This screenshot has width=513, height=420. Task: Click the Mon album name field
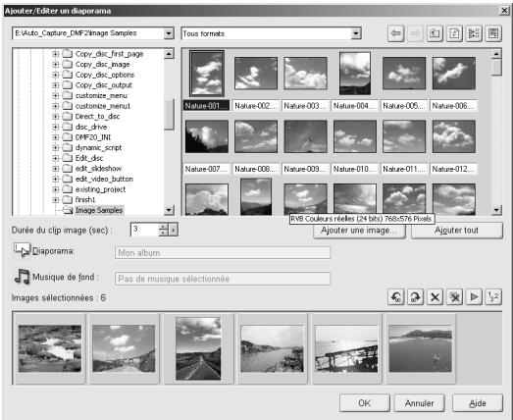223,253
